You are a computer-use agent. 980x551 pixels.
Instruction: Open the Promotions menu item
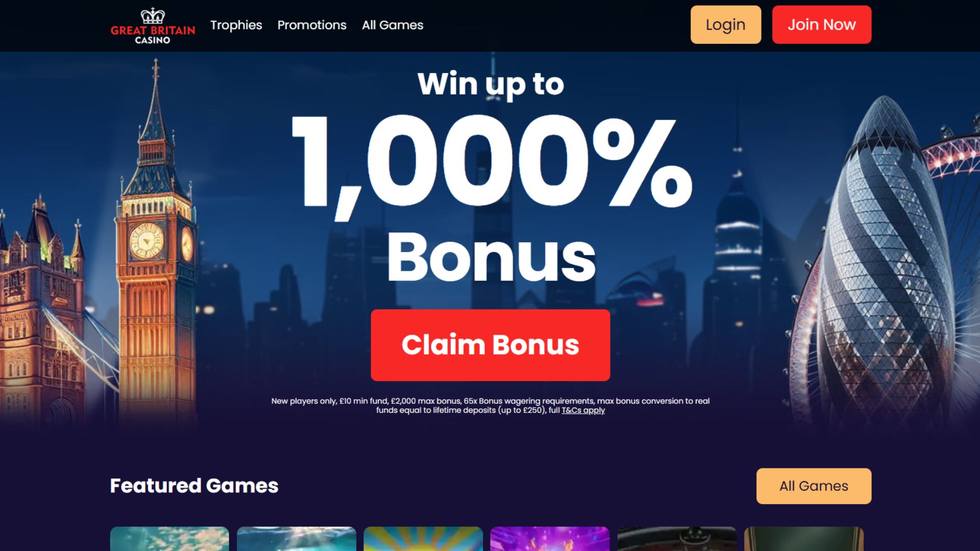click(312, 25)
